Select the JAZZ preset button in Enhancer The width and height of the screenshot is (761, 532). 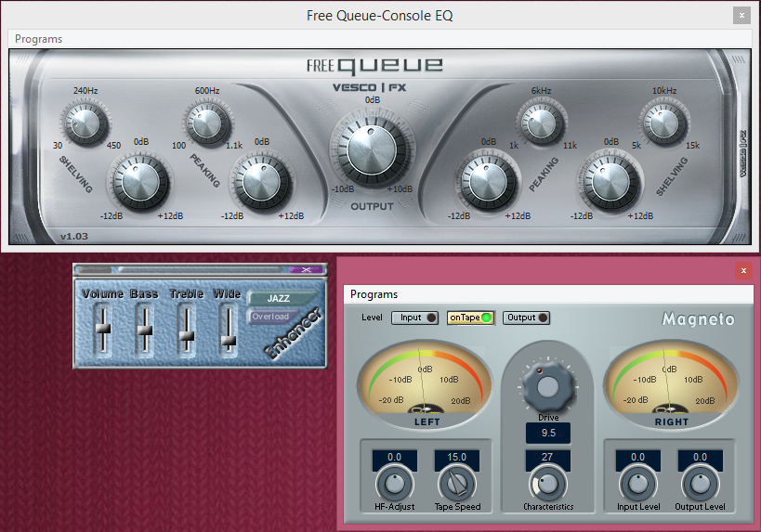[x=279, y=298]
